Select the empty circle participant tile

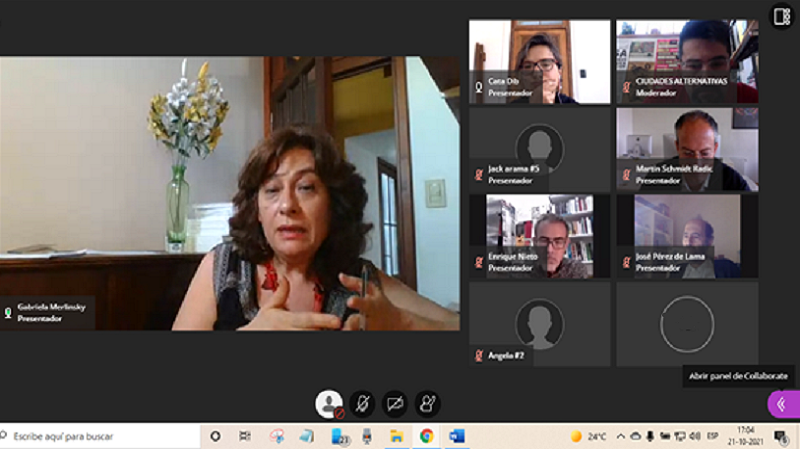[687, 325]
